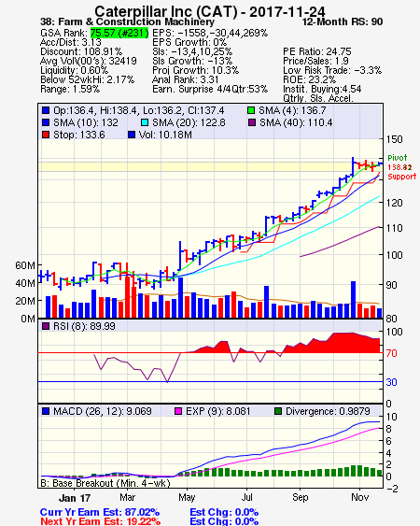
Task: Click the Next Yr Earn Est text
Action: 100,521
